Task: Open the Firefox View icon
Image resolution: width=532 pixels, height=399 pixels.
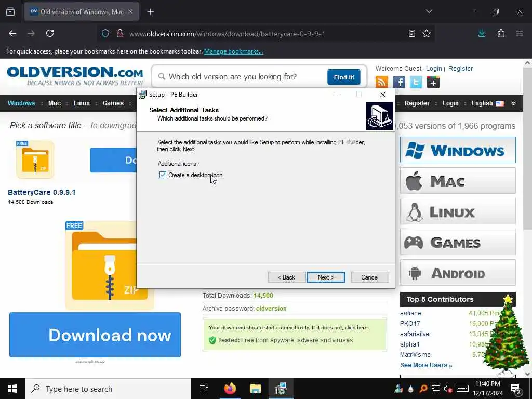Action: click(x=10, y=11)
